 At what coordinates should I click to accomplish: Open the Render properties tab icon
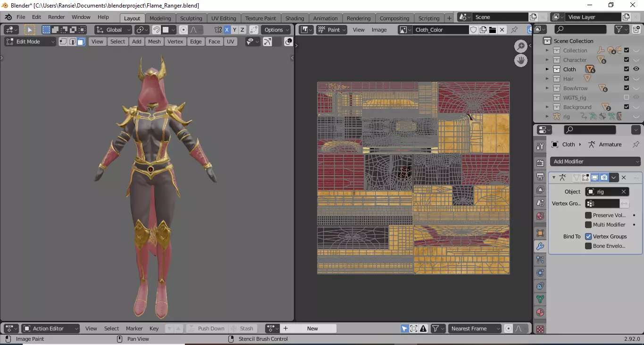click(540, 163)
